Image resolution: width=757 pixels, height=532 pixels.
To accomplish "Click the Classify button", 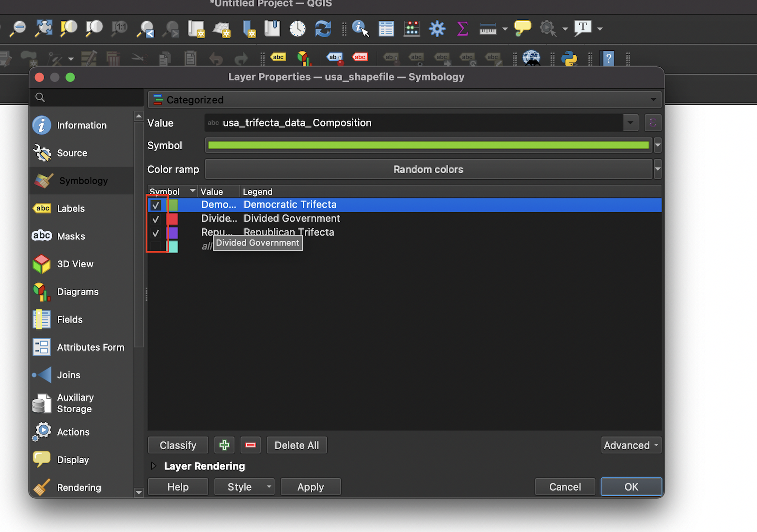I will pos(177,445).
